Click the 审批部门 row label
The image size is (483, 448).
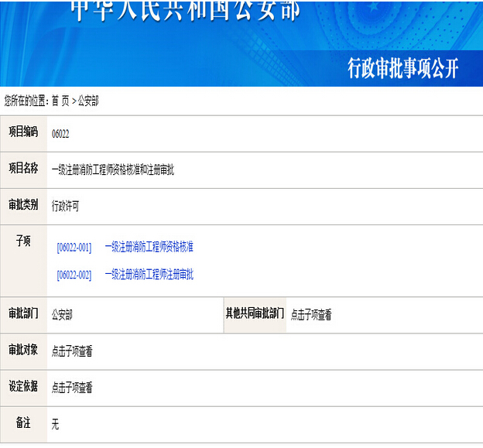coord(23,313)
